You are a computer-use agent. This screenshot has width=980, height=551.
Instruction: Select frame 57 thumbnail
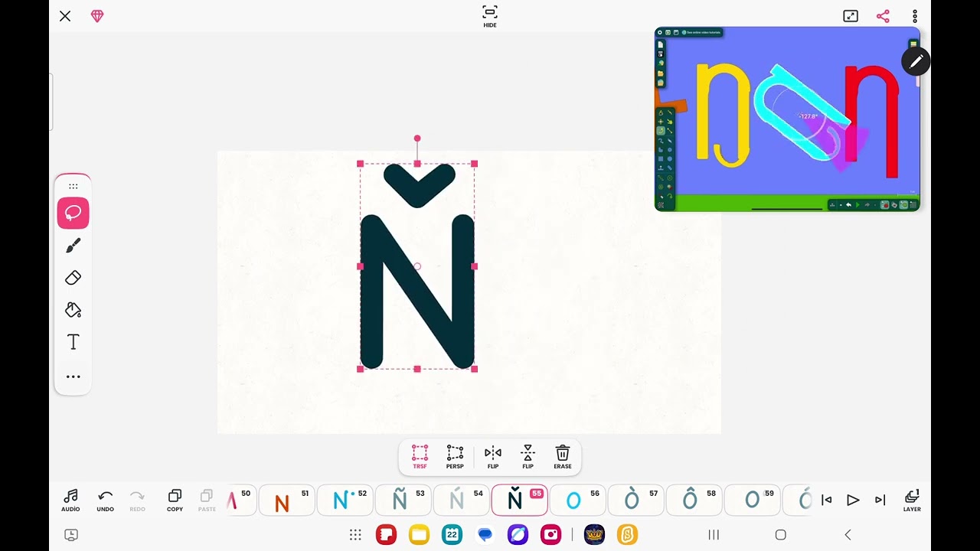point(635,500)
